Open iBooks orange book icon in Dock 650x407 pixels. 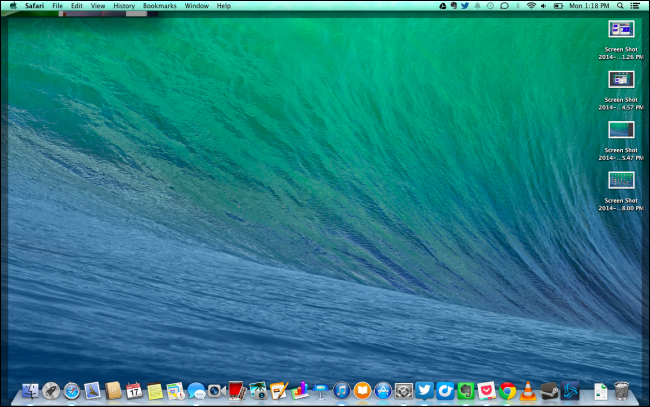click(x=362, y=391)
